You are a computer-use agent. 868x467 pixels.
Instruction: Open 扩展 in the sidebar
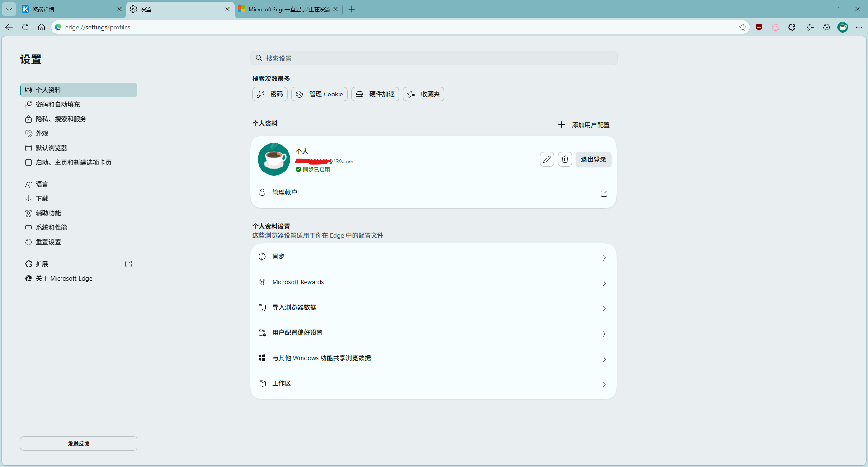coord(79,264)
